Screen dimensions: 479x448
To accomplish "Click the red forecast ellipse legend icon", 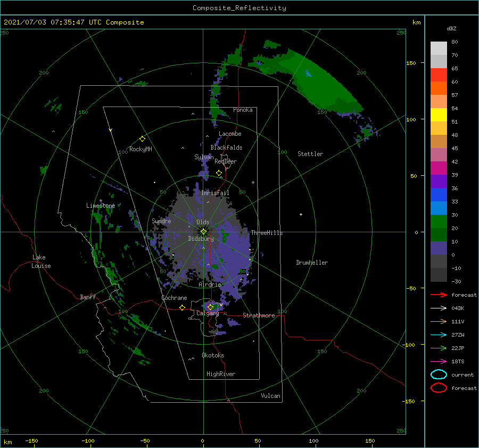I will (439, 388).
